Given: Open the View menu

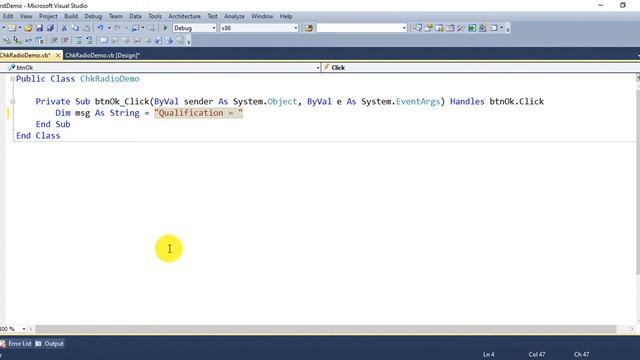Looking at the screenshot, I should tap(26, 16).
